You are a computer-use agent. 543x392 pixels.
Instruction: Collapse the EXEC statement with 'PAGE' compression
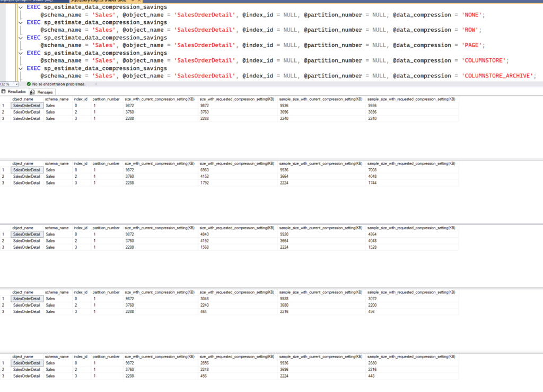(20, 38)
